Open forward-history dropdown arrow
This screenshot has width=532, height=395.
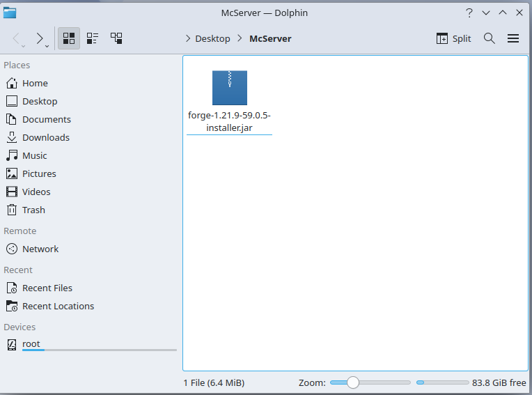click(x=47, y=45)
